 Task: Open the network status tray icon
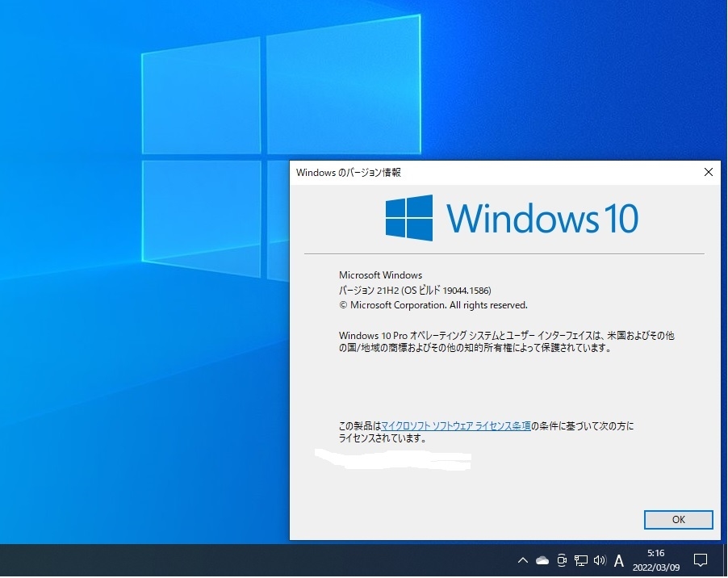coord(581,560)
